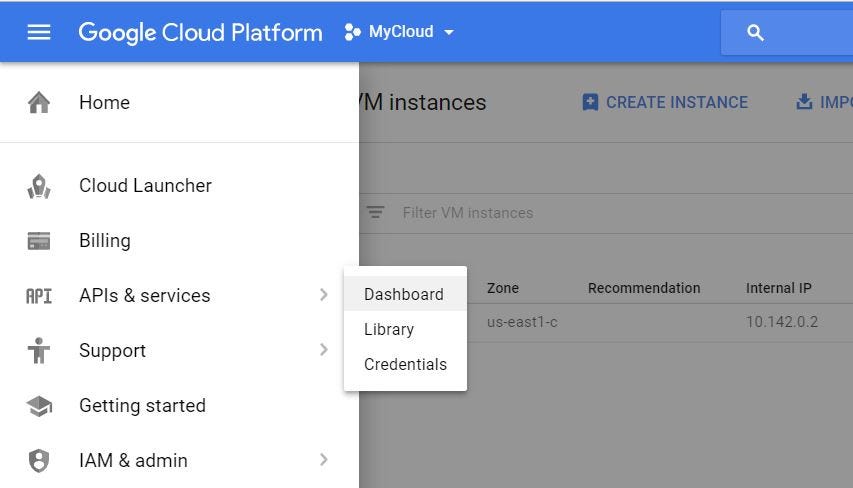
Task: Choose Library in APIs submenu
Action: (x=405, y=329)
